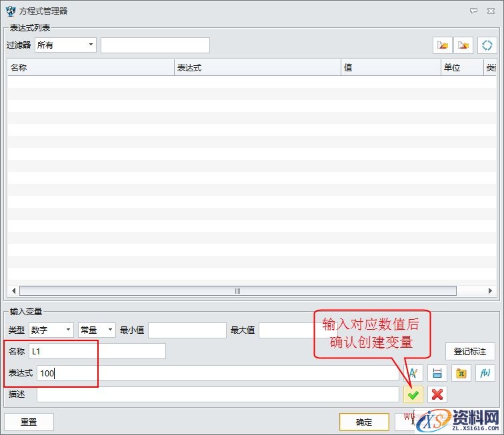Screen dimensions: 504x435
Task: Click horizontal scrollbar left arrow
Action: (13, 290)
